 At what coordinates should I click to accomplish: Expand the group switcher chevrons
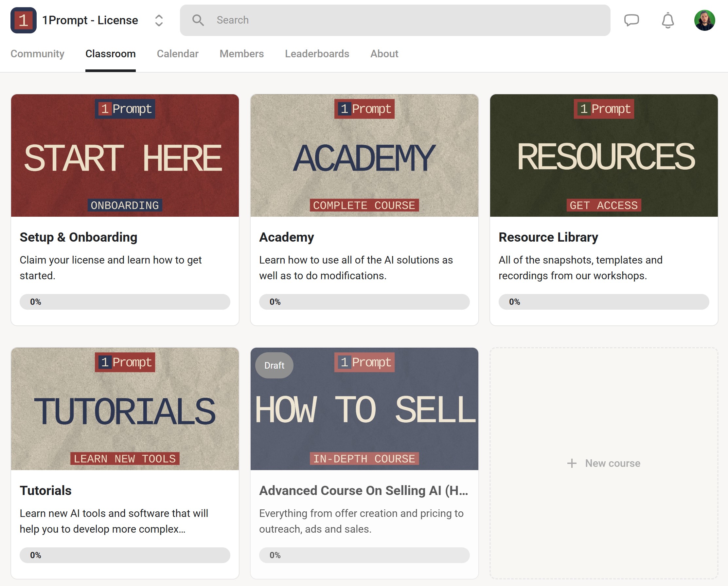pyautogui.click(x=159, y=20)
